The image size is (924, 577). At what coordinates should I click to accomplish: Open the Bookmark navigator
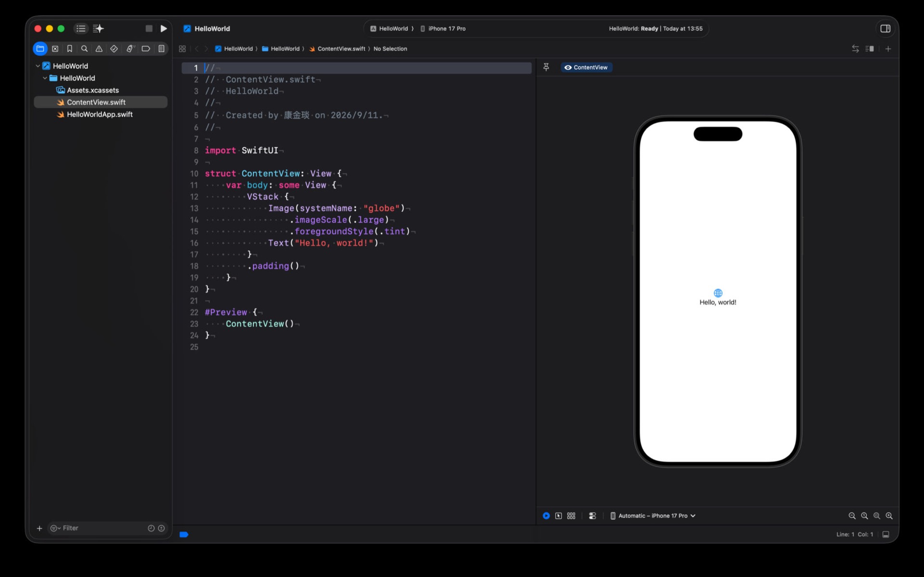(x=70, y=49)
